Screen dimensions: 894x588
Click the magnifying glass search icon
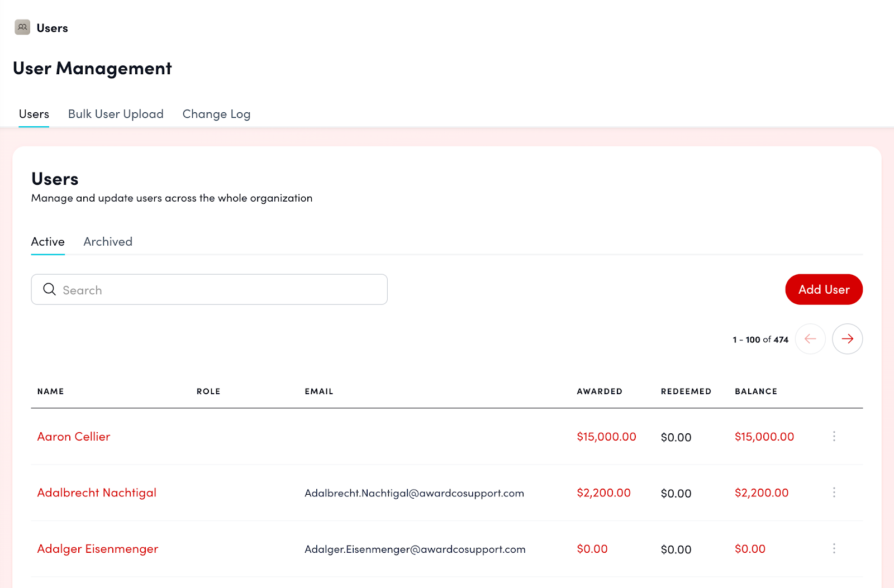(50, 289)
